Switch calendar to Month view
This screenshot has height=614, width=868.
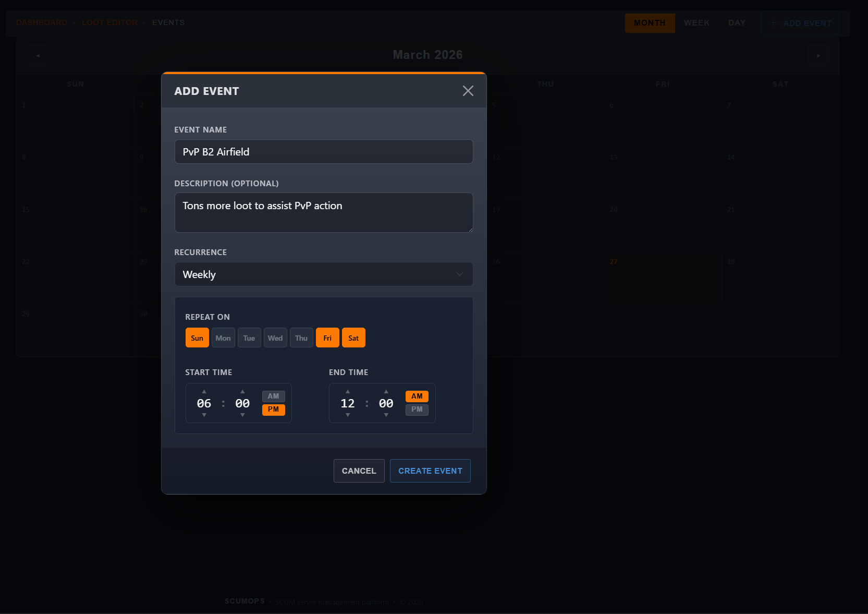coord(650,23)
